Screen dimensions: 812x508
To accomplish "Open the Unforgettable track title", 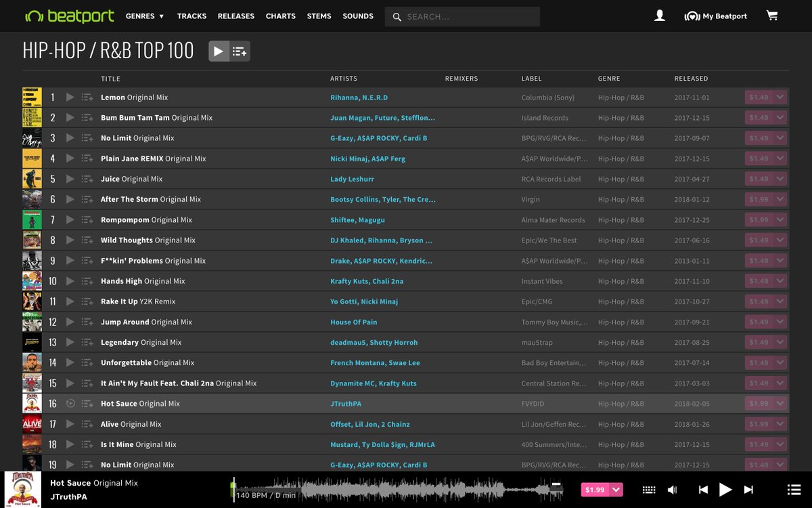I will point(126,363).
